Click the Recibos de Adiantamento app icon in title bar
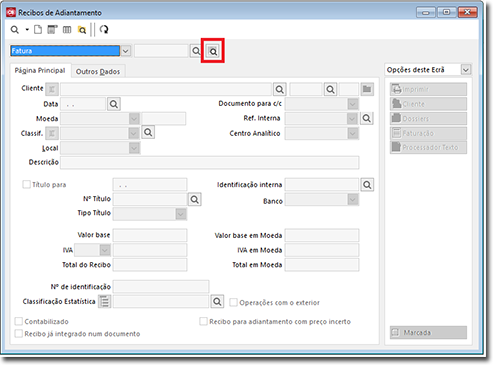496x369 pixels. click(x=11, y=13)
